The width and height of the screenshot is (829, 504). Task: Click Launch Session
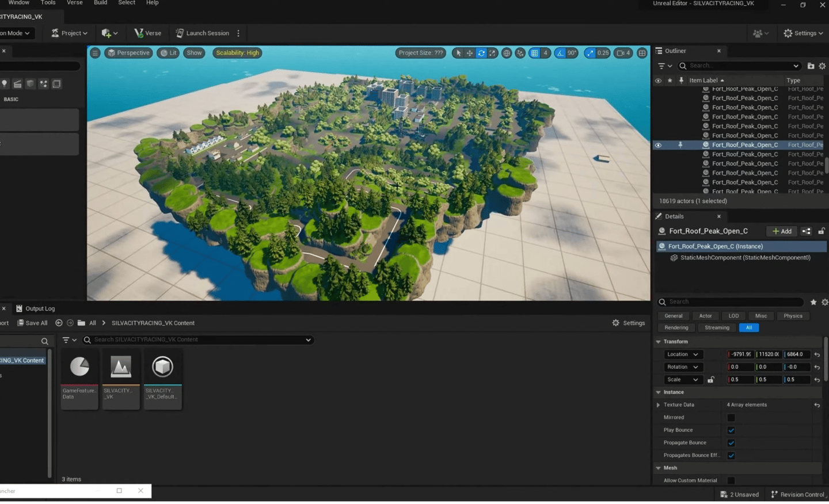203,33
